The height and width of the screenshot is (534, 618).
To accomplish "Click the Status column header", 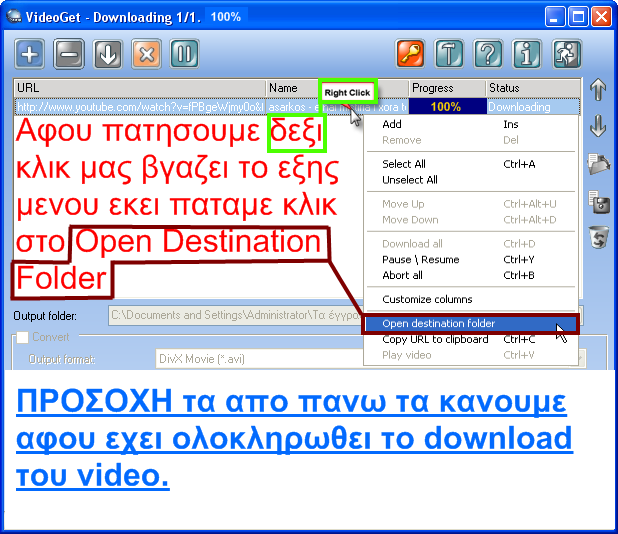I will coord(533,88).
